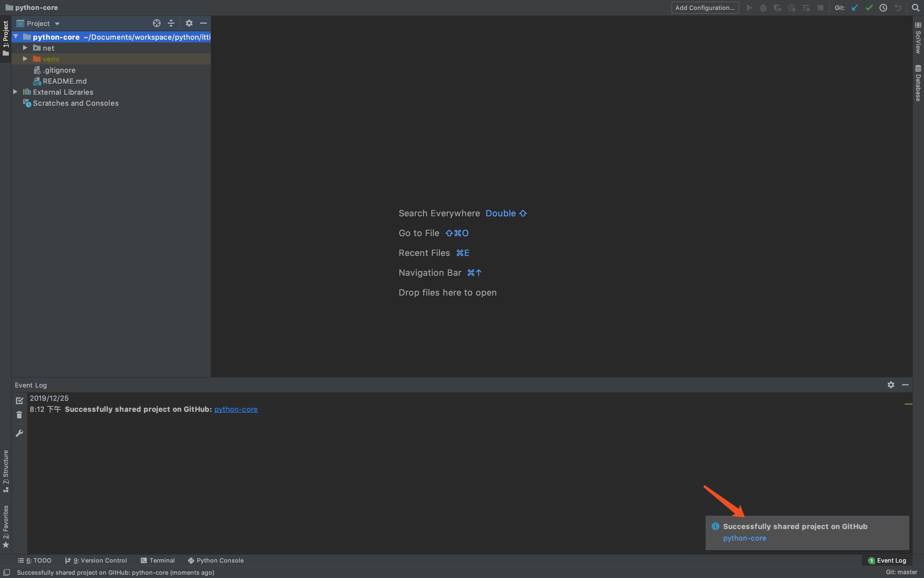The height and width of the screenshot is (578, 924).
Task: Open the Git master branch menu
Action: point(901,572)
